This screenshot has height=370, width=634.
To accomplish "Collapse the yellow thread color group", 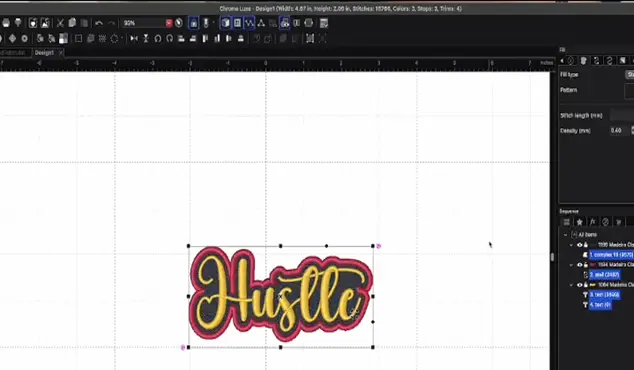I will point(571,285).
